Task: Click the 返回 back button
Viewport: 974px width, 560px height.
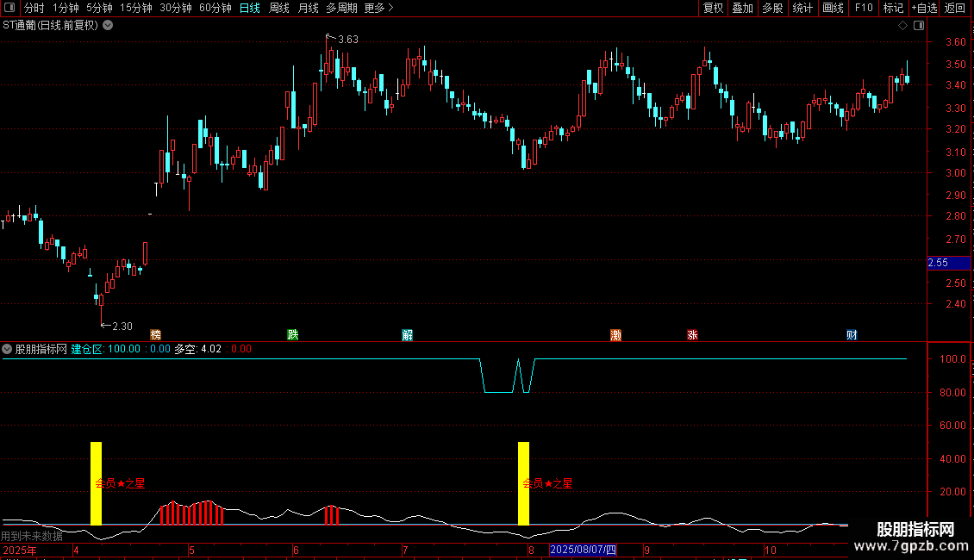Action: pyautogui.click(x=955, y=8)
